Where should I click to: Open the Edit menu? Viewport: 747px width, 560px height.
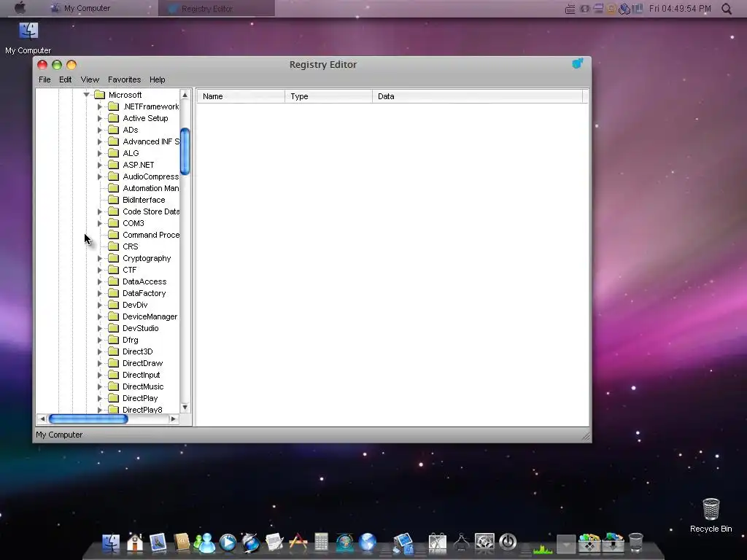65,79
